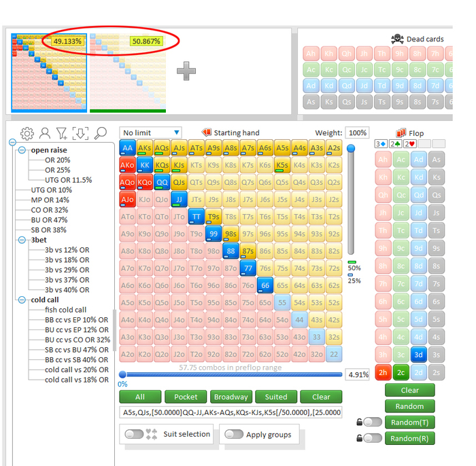Click the magnifier search icon
This screenshot has width=476, height=466.
[x=101, y=133]
